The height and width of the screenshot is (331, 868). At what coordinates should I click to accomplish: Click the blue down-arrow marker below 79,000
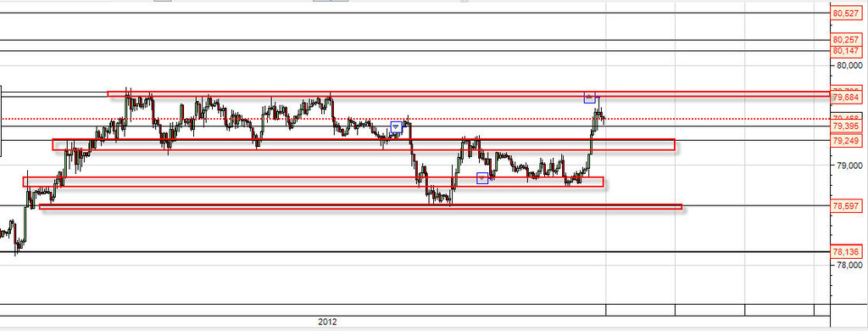(482, 178)
